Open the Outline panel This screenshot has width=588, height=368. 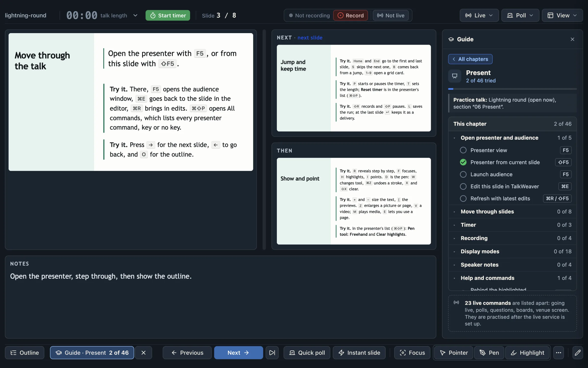point(24,353)
